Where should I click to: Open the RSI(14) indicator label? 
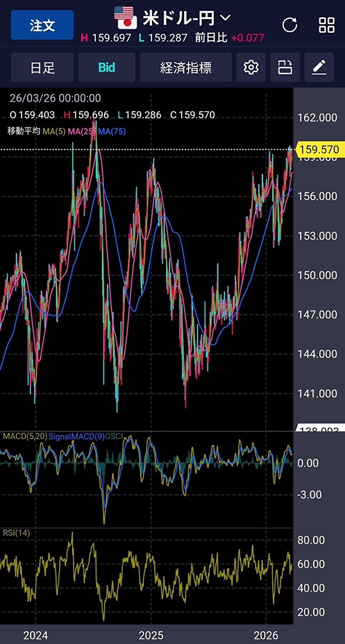[x=16, y=533]
